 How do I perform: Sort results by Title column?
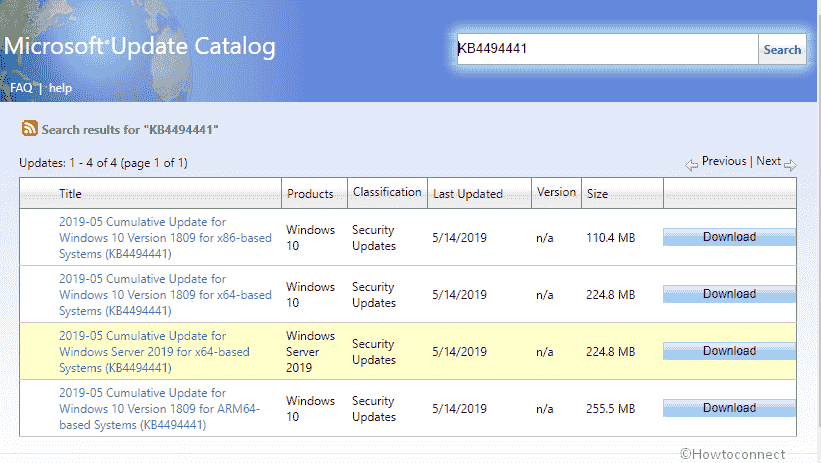point(70,194)
